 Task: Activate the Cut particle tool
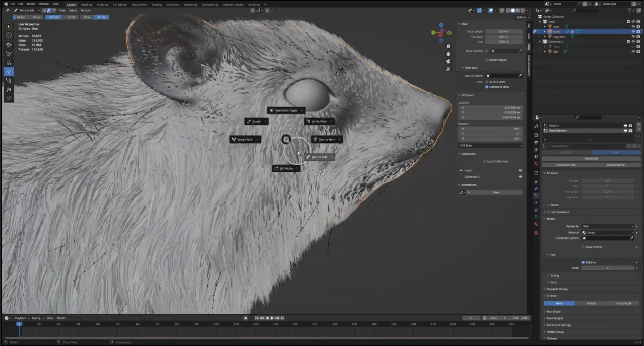tap(9, 89)
